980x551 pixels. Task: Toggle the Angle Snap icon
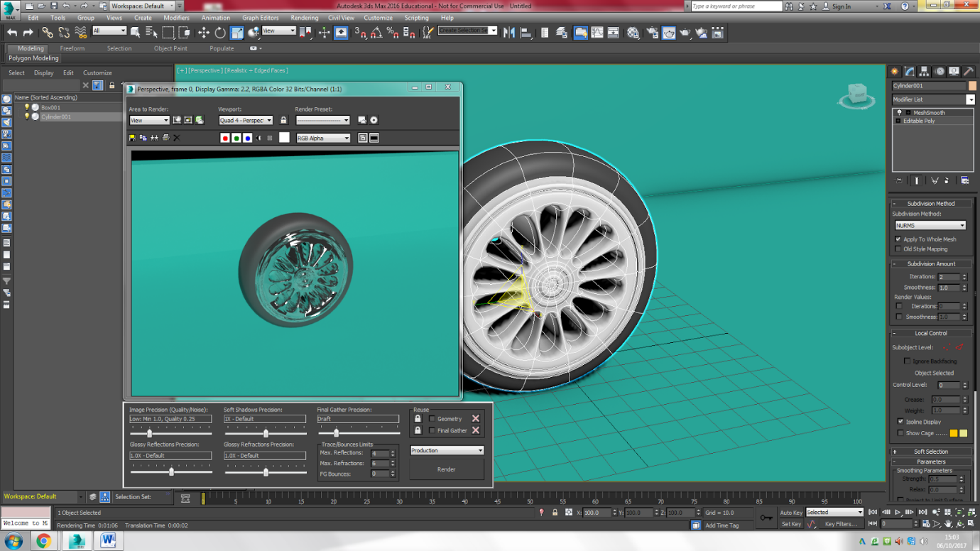(x=376, y=33)
